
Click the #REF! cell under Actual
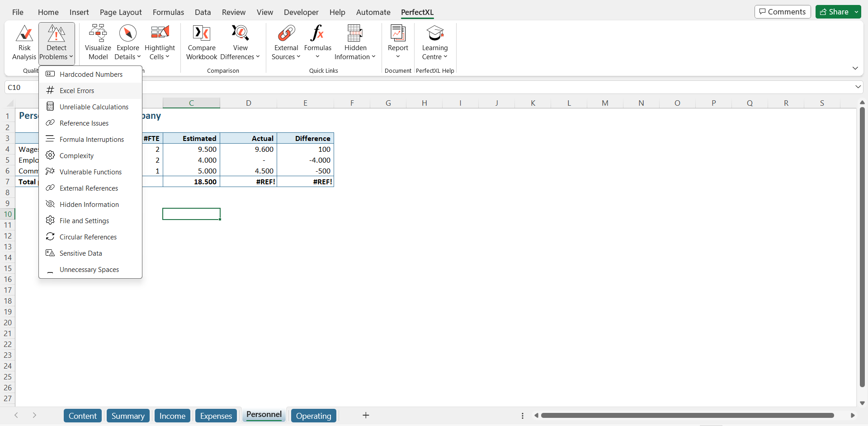pyautogui.click(x=249, y=182)
